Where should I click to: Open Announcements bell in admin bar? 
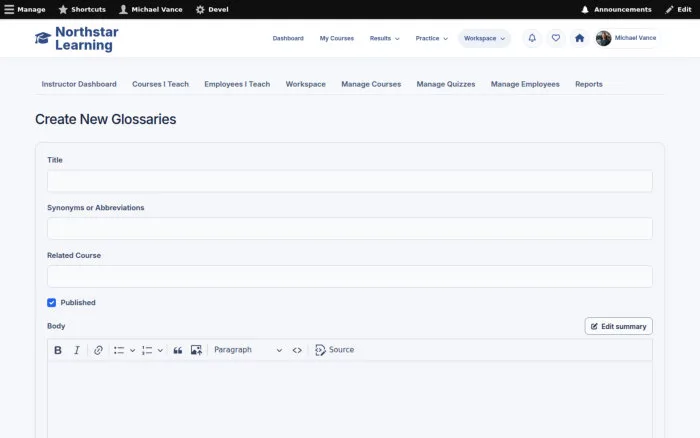coord(616,9)
